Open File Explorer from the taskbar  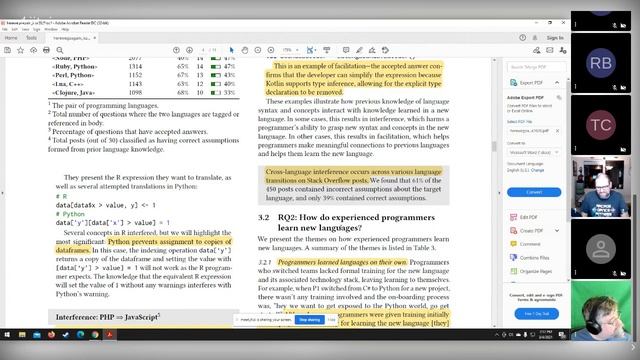coord(22,335)
